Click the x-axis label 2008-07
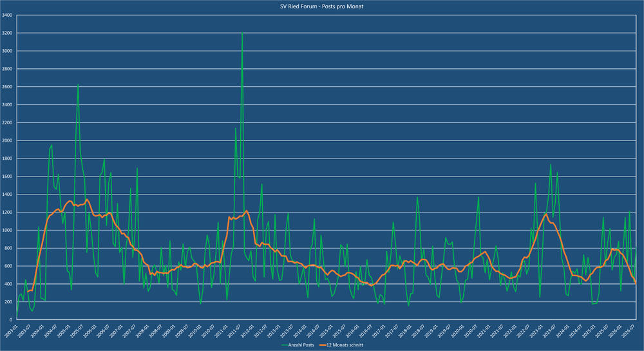644x351 pixels. pyautogui.click(x=156, y=331)
